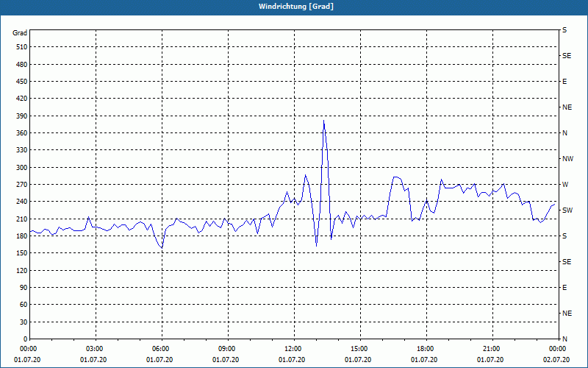
Task: Select the E compass label aligned with 450
Action: [564, 82]
